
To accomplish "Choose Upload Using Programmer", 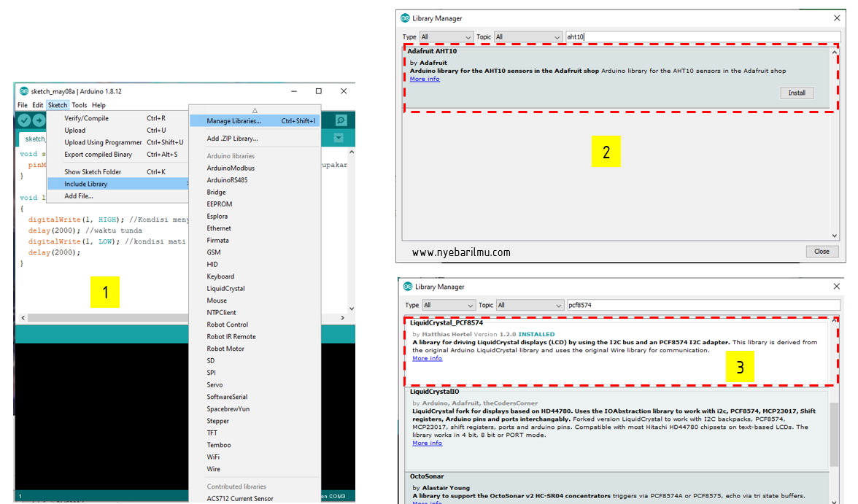I will [117, 142].
